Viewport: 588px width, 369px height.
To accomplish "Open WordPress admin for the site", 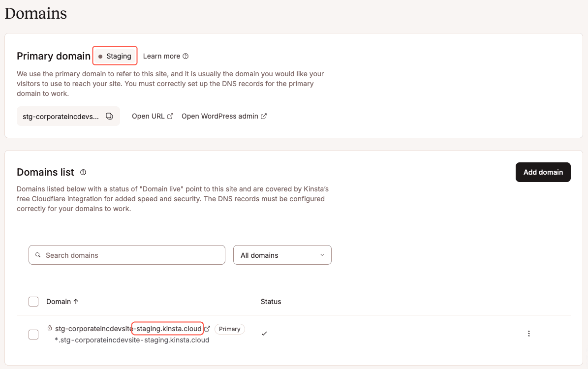I will 219,116.
